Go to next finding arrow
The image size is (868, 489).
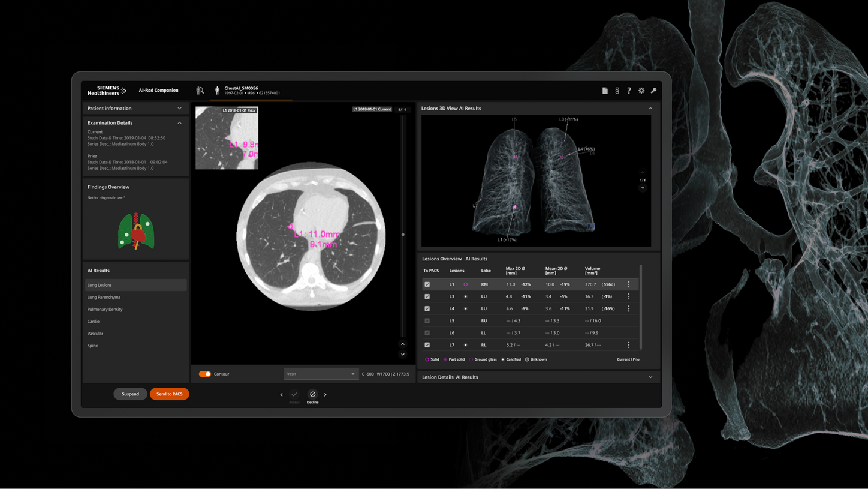(325, 395)
